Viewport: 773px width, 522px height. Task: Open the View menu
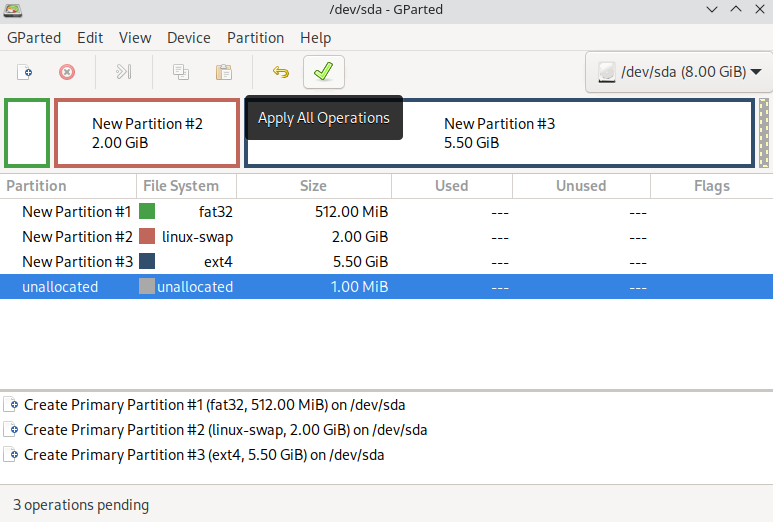[135, 38]
